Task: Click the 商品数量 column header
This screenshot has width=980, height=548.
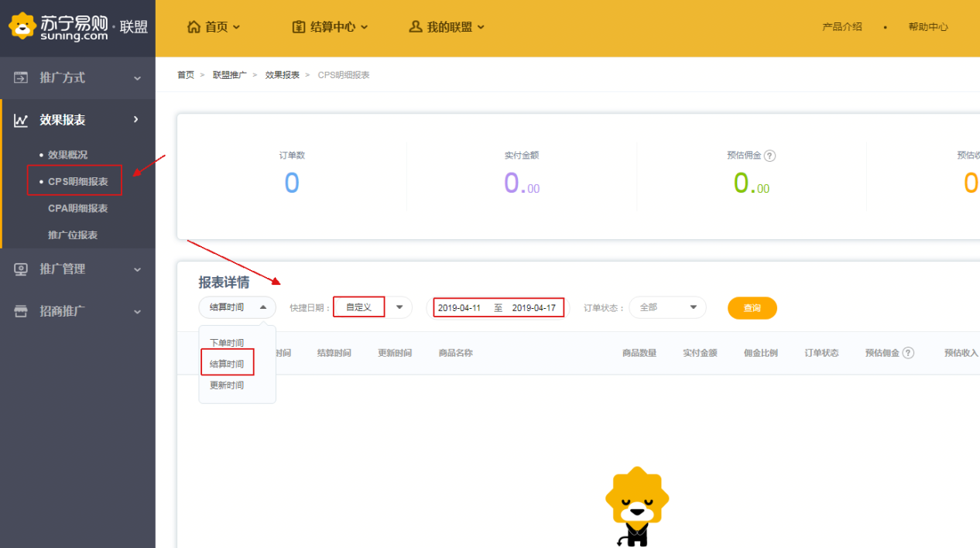Action: click(639, 353)
